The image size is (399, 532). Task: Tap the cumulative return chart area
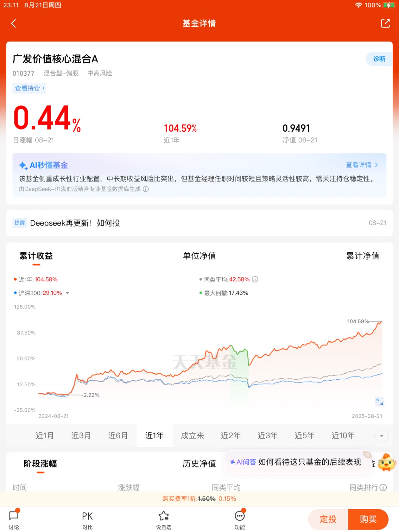point(210,358)
